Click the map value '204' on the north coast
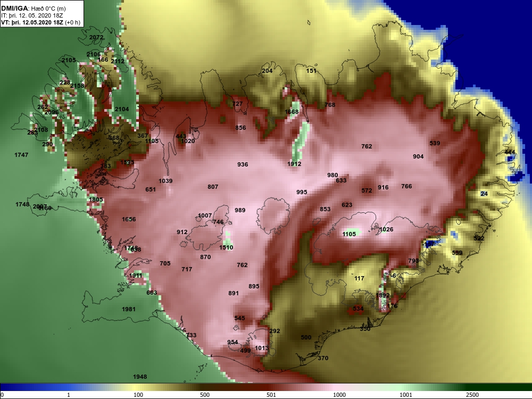This screenshot has width=532, height=399. pyautogui.click(x=268, y=71)
